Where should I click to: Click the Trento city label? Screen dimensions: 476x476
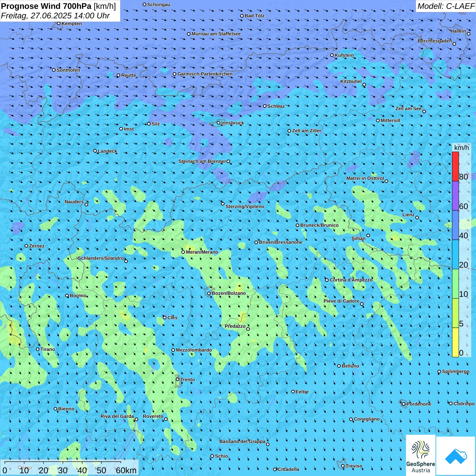[188, 379]
